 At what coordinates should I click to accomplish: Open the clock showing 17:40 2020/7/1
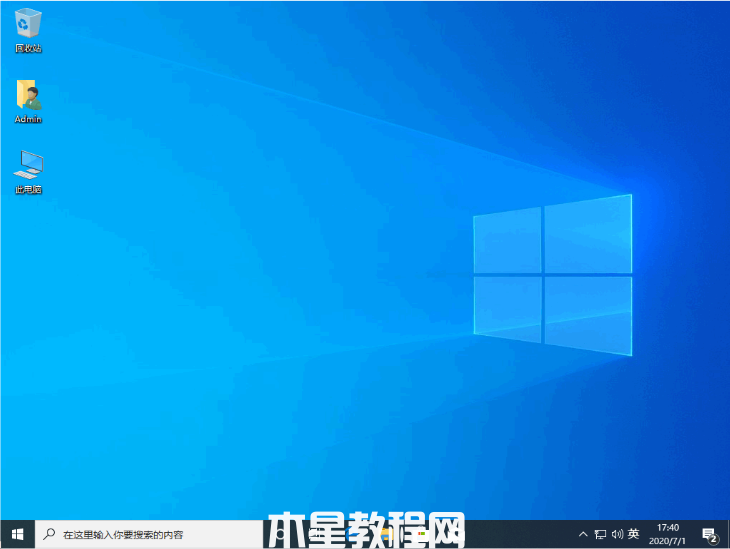coord(667,534)
